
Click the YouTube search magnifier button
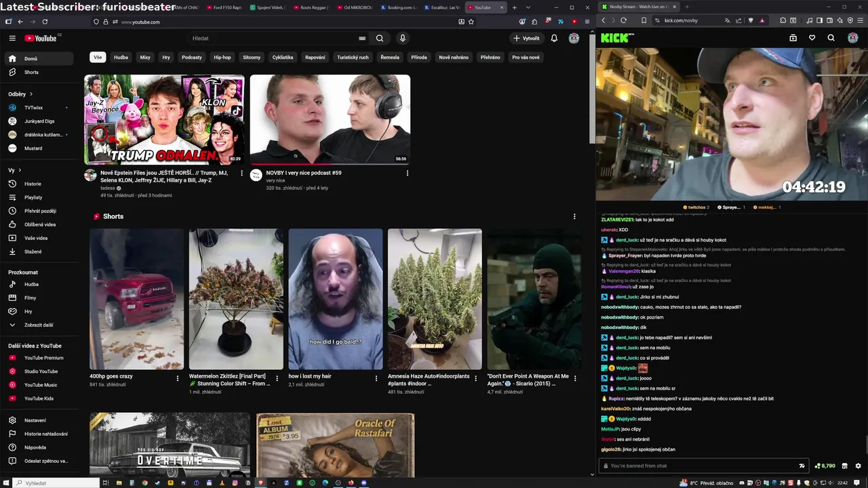click(x=380, y=39)
